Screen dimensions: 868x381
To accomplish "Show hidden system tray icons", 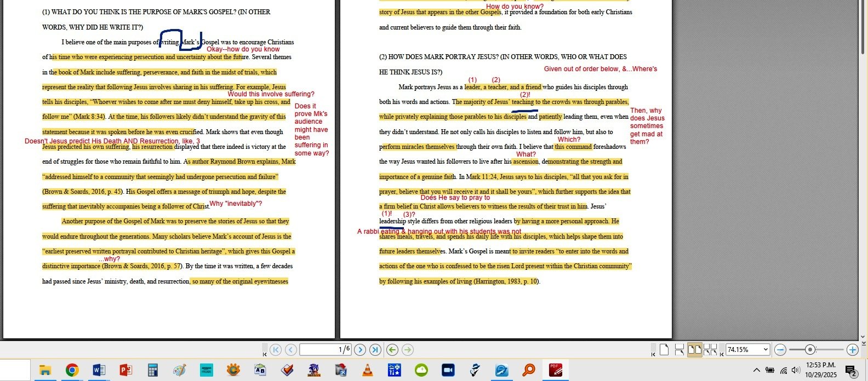I will point(756,371).
